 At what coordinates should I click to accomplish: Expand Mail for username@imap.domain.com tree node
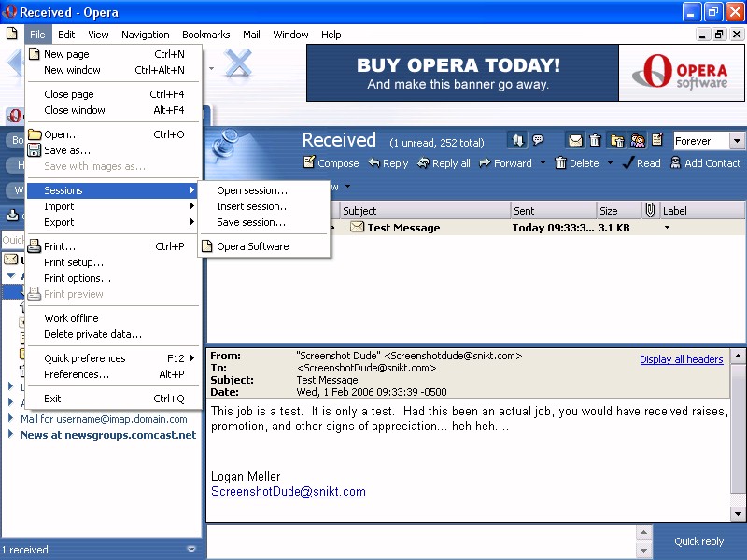point(10,418)
